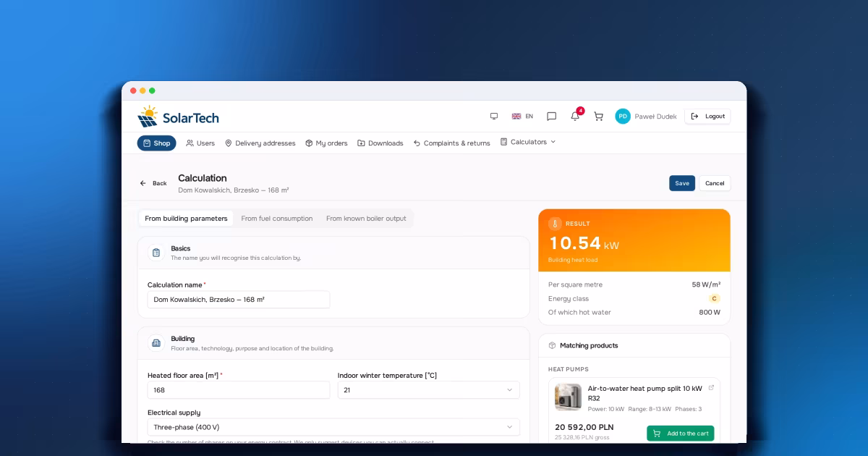This screenshot has height=456, width=868.
Task: Save the calculation
Action: pos(682,183)
